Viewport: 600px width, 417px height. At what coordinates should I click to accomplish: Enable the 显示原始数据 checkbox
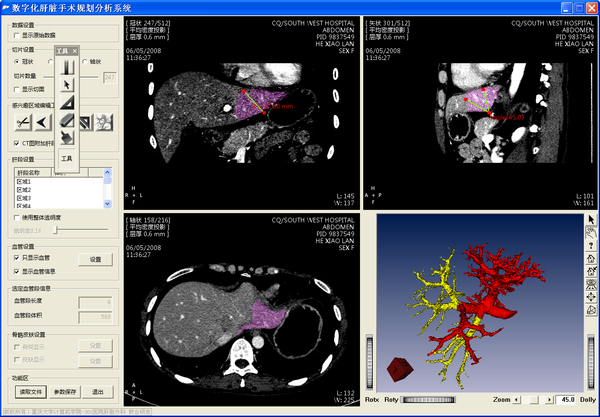[x=17, y=34]
